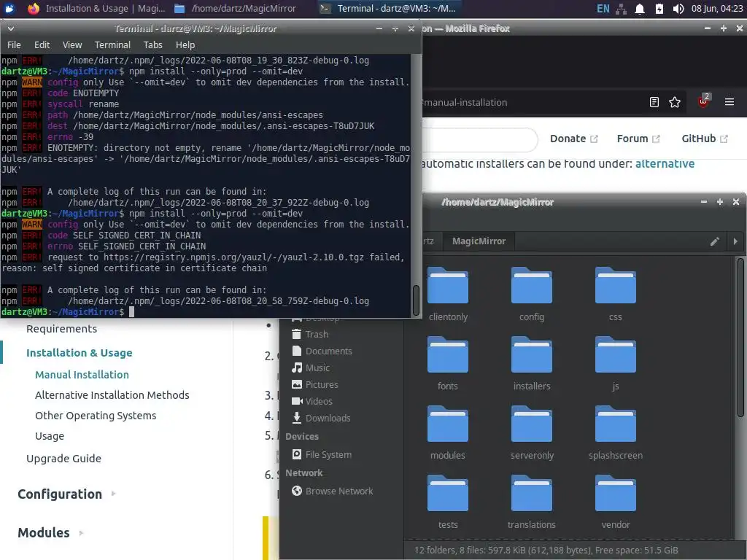Click the network icon in top panel
The height and width of the screenshot is (560, 747).
622,9
